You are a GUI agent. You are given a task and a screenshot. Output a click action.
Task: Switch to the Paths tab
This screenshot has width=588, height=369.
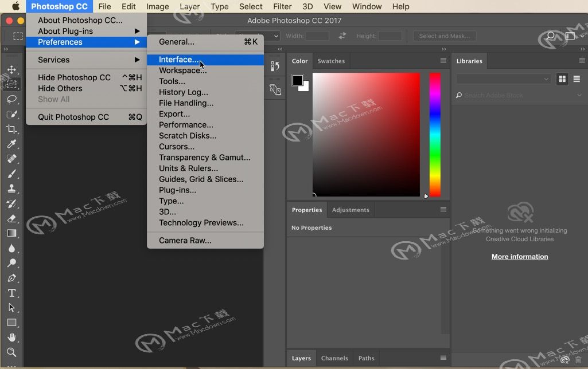pyautogui.click(x=367, y=358)
